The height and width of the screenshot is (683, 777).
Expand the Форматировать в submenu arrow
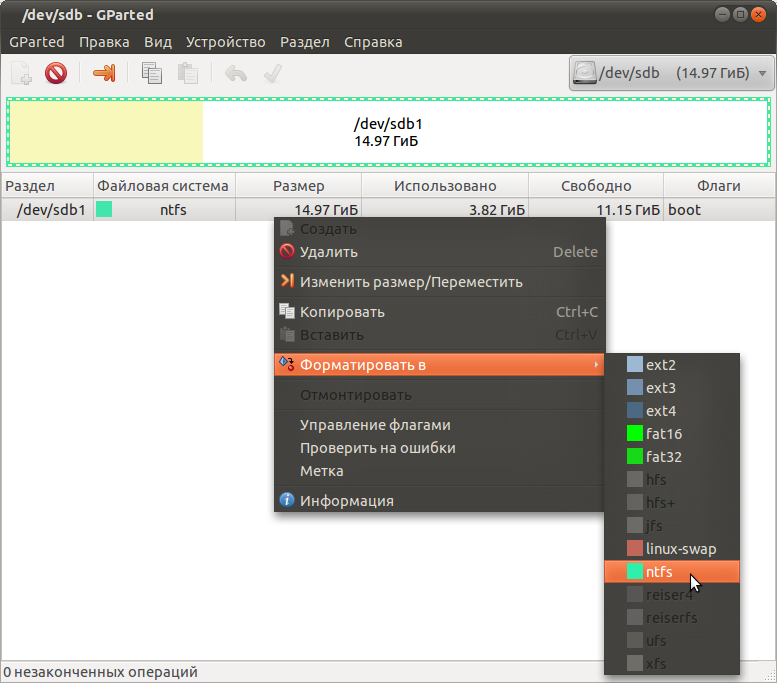click(596, 365)
